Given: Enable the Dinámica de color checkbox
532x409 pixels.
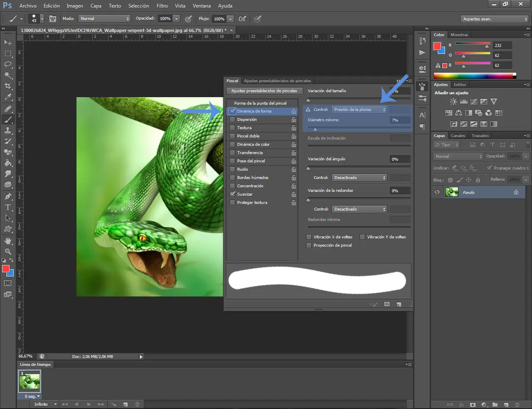Looking at the screenshot, I should [233, 144].
